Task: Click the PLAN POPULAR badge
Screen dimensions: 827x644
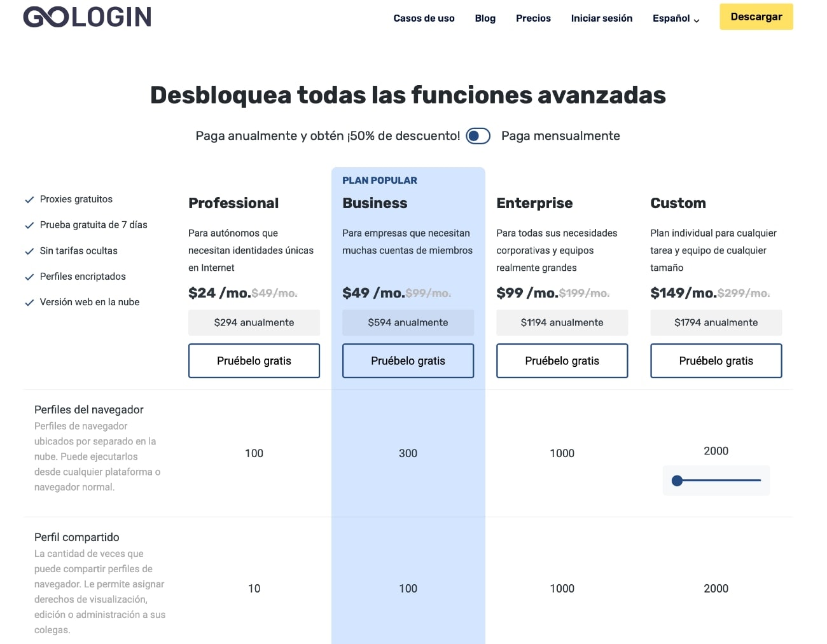Action: click(x=380, y=180)
